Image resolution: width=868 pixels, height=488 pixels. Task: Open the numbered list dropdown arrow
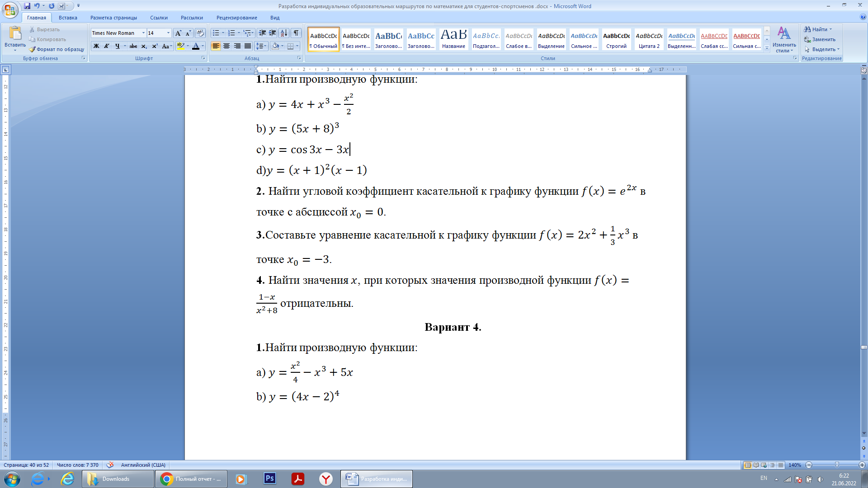click(x=239, y=33)
